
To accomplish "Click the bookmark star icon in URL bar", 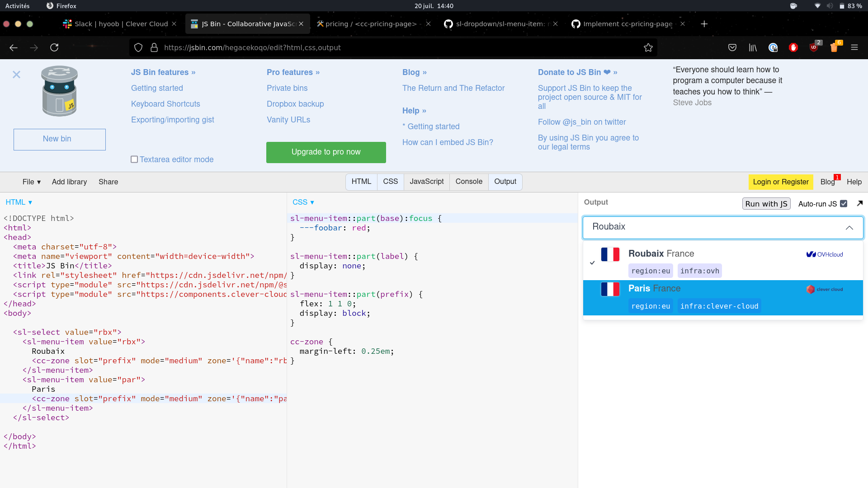I will 648,47.
